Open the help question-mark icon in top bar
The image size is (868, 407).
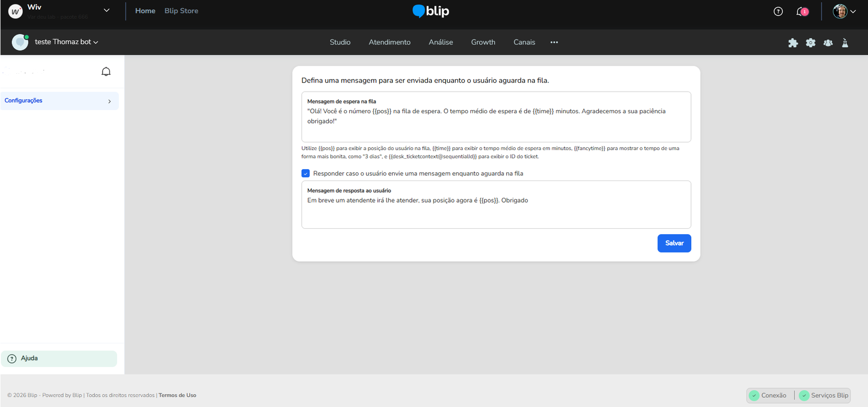pyautogui.click(x=778, y=11)
